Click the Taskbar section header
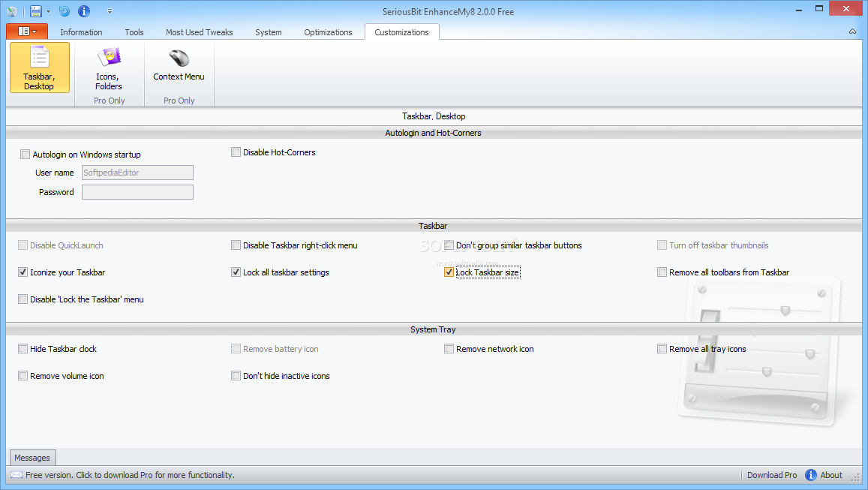The width and height of the screenshot is (868, 490). [x=433, y=226]
